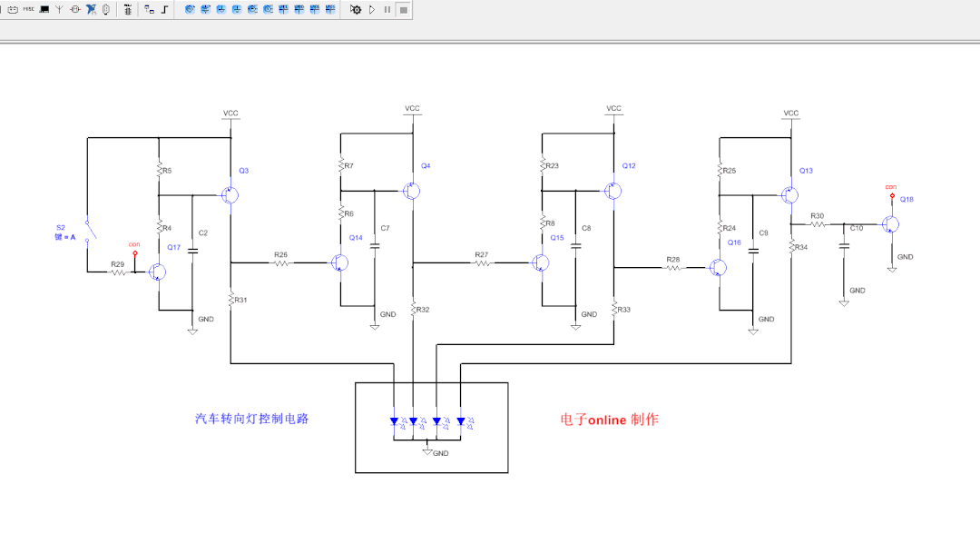Click transistor Q18 at right side
The height and width of the screenshot is (534, 980).
click(x=890, y=224)
